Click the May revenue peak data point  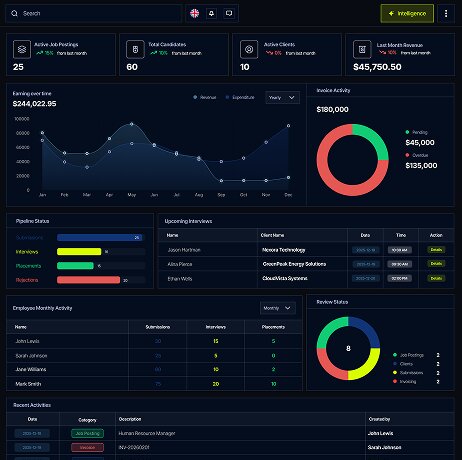(132, 124)
